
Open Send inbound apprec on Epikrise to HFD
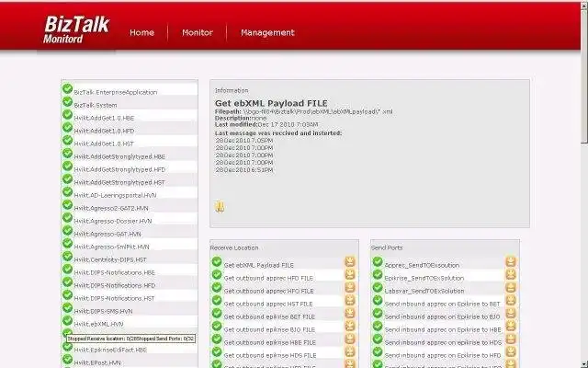tap(443, 355)
